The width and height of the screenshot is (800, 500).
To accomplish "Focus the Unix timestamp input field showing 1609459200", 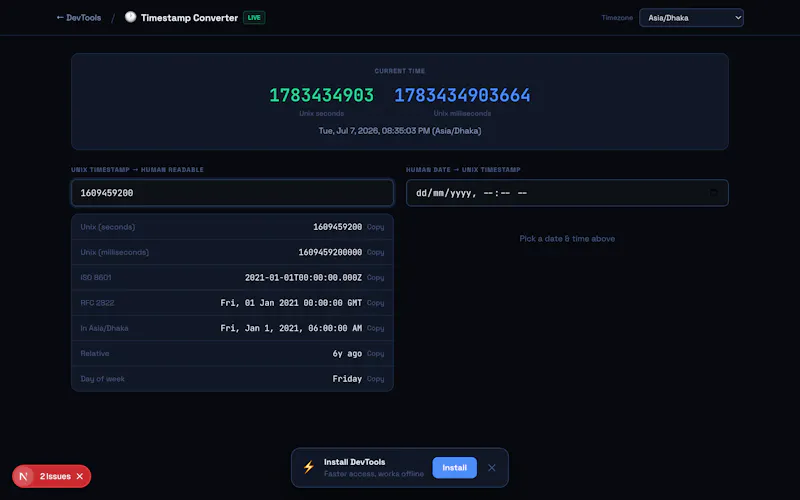I will tap(232, 193).
